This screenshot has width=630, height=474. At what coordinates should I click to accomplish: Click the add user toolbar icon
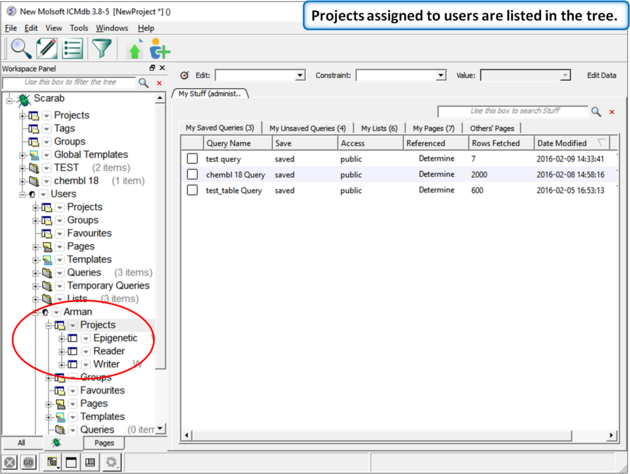click(x=160, y=49)
